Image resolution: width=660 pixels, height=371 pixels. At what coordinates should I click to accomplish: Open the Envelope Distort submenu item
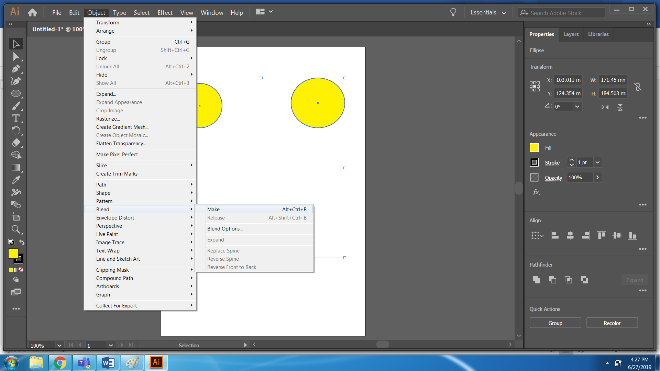[x=140, y=218]
